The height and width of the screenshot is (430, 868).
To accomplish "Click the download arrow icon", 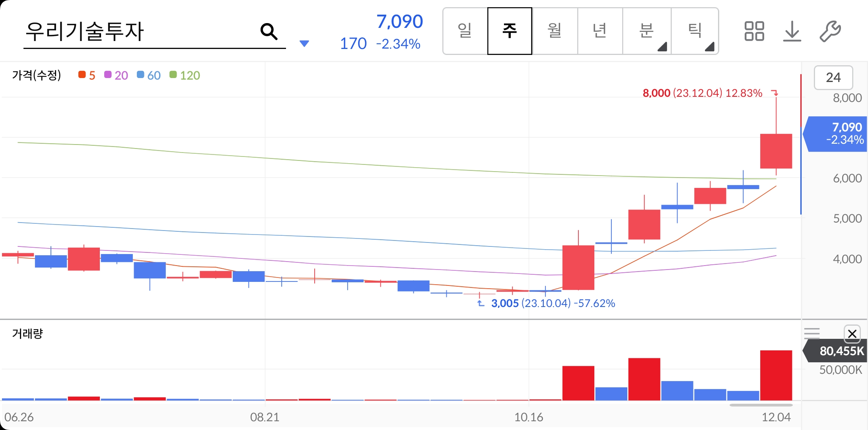I will click(792, 31).
